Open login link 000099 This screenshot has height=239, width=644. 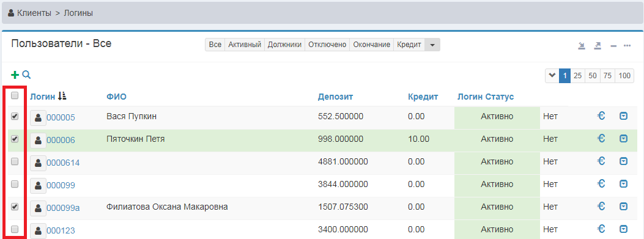[61, 186]
